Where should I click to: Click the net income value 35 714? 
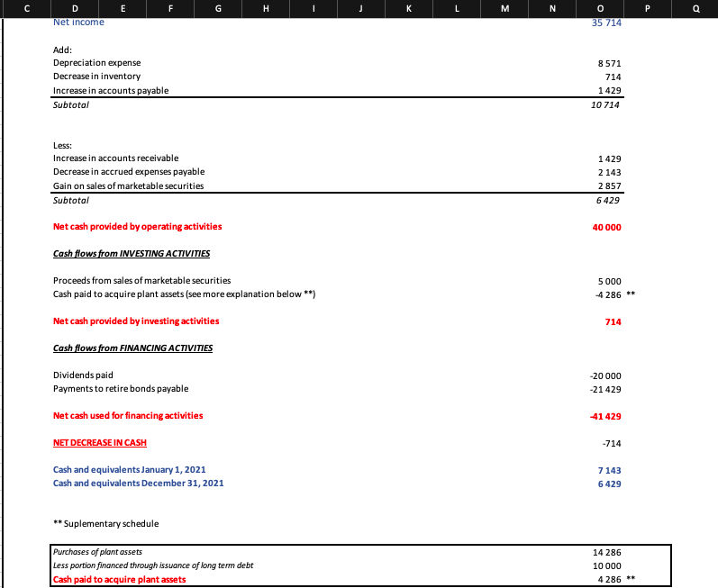[606, 23]
